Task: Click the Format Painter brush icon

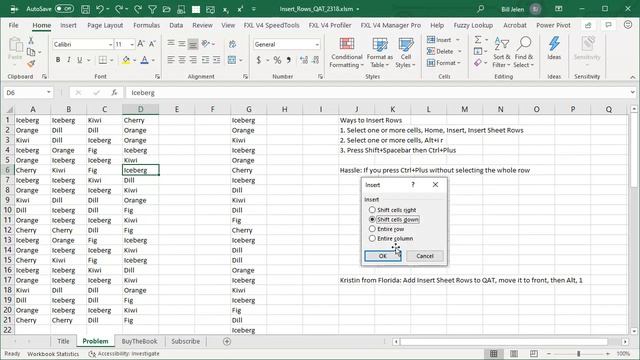Action: [x=31, y=64]
